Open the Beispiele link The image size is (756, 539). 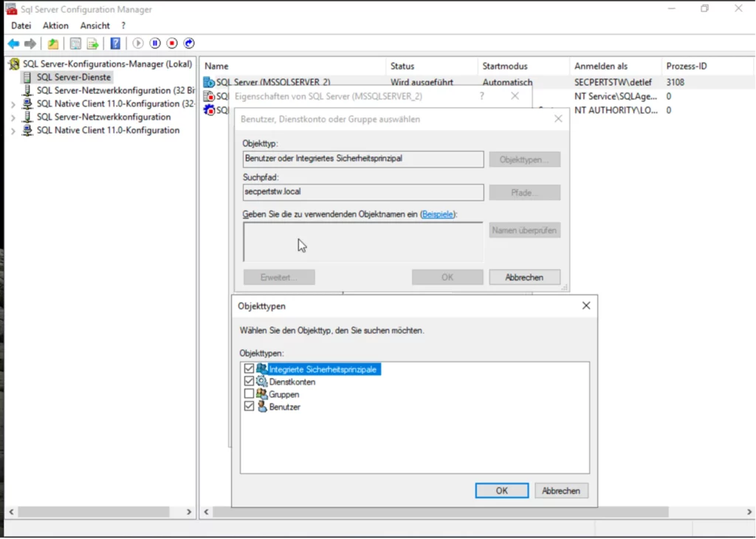(438, 215)
